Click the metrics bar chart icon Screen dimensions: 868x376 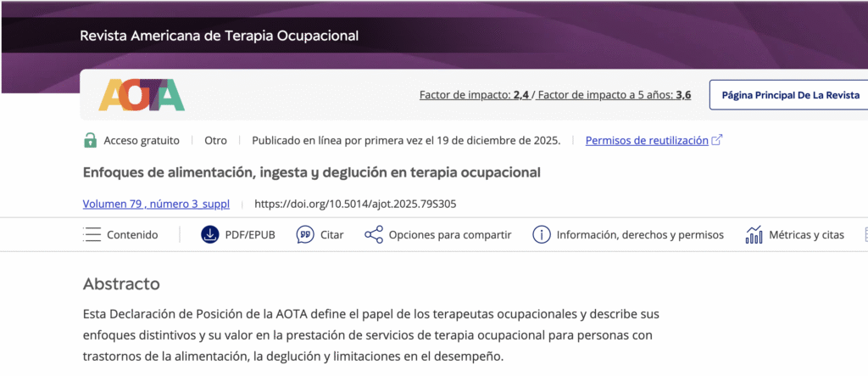tap(754, 234)
